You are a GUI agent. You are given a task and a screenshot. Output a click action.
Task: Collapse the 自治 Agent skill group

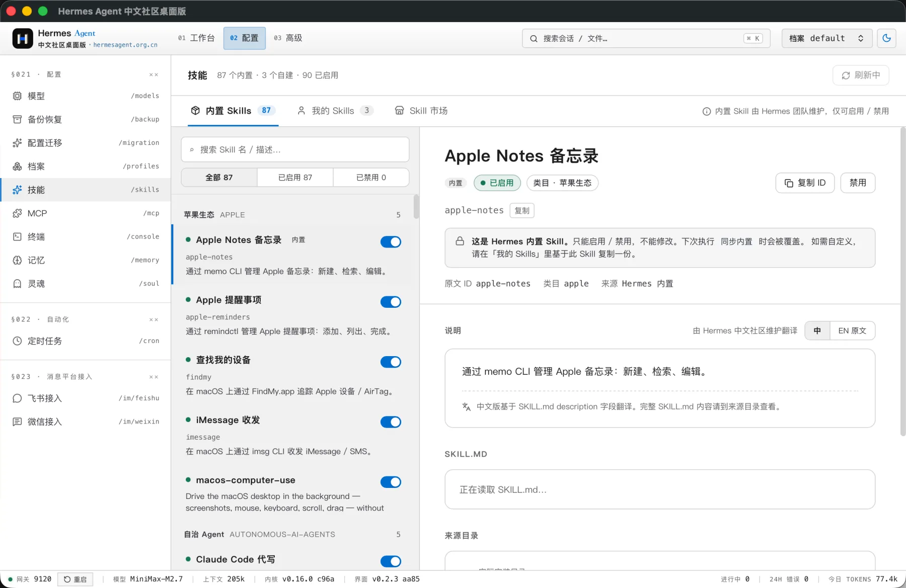[292, 534]
